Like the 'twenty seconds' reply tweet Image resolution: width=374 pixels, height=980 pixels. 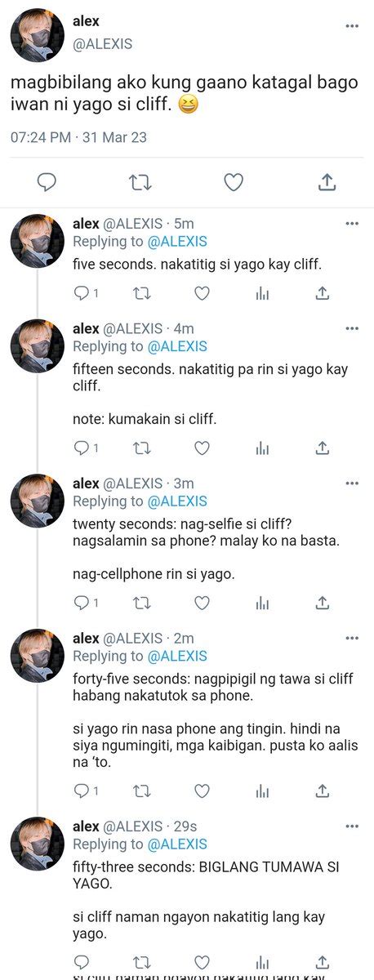202,603
